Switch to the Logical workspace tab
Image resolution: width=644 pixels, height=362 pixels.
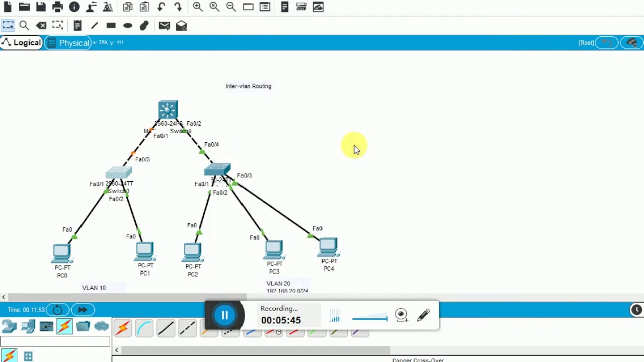click(21, 43)
